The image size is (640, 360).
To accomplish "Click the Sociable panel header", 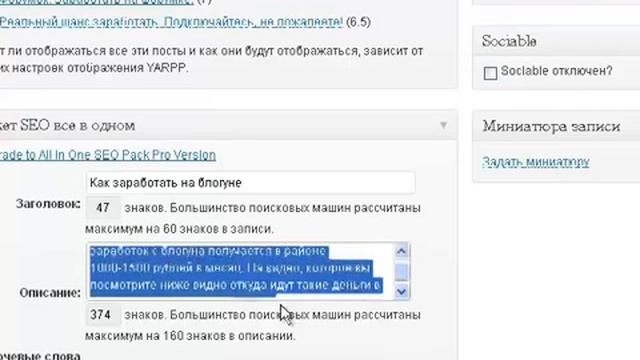I will coord(556,41).
